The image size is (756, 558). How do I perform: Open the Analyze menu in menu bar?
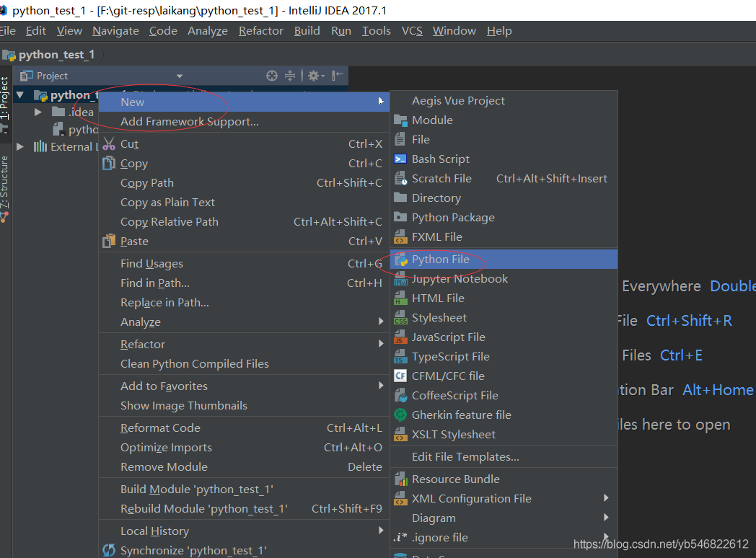tap(208, 31)
